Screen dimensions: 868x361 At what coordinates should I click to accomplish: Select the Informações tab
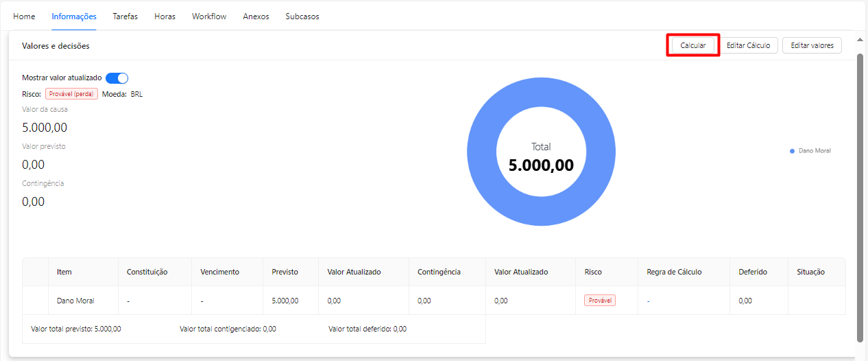74,16
